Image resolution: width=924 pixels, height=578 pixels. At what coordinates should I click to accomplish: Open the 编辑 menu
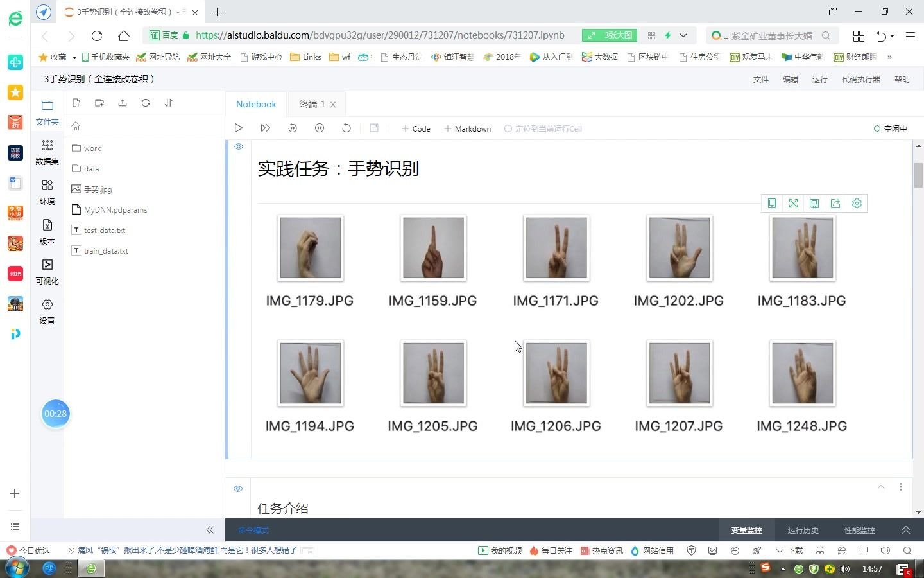791,80
